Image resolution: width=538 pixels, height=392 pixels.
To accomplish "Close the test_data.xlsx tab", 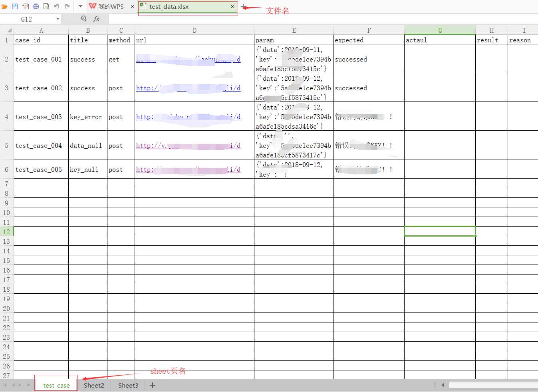I will 232,6.
